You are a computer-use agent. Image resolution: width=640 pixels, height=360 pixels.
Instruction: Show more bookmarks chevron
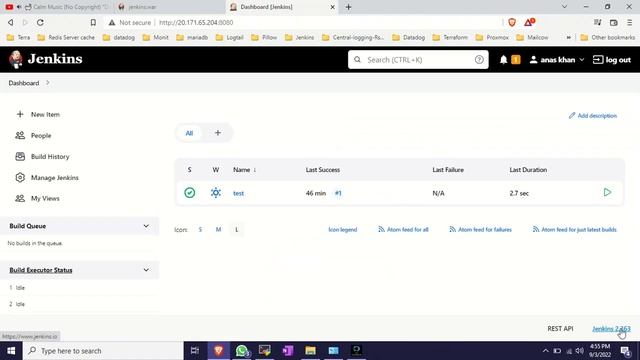(568, 37)
